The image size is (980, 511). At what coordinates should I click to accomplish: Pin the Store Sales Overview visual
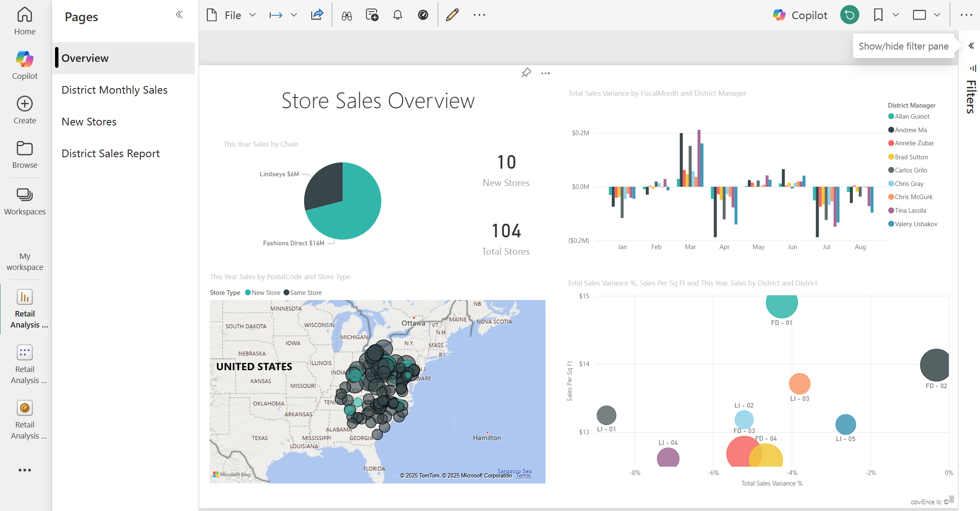pos(526,73)
